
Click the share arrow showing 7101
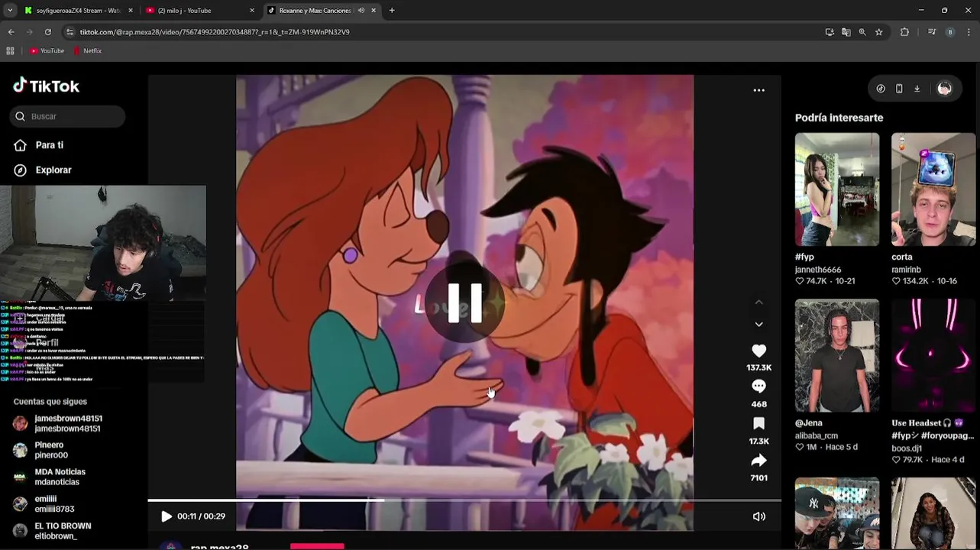point(758,460)
